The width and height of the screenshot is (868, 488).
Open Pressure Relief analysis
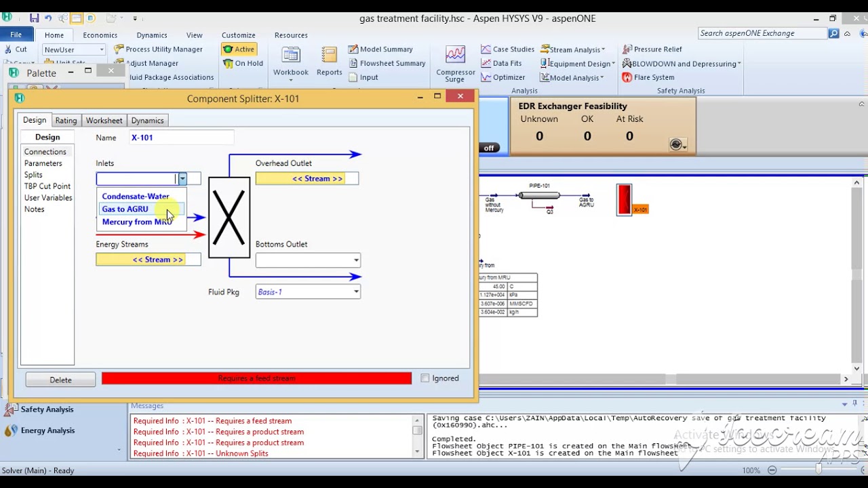[652, 49]
